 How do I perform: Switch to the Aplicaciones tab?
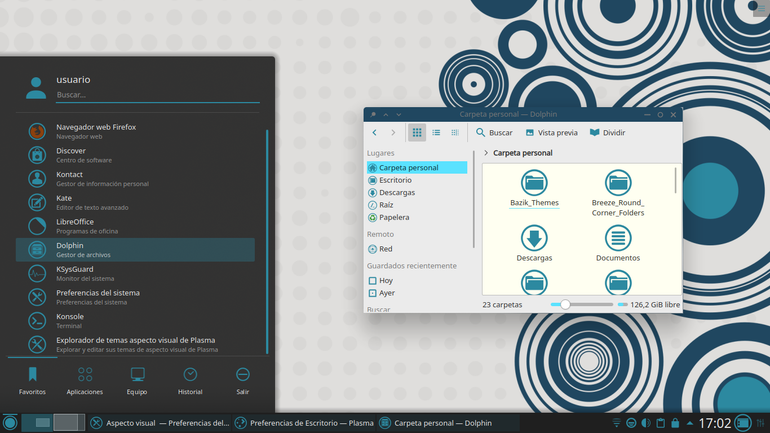click(x=85, y=381)
